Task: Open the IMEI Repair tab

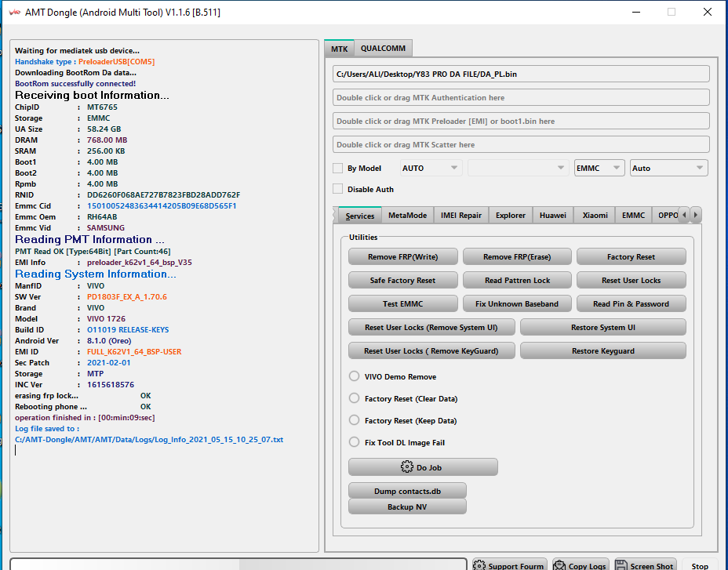Action: (461, 216)
